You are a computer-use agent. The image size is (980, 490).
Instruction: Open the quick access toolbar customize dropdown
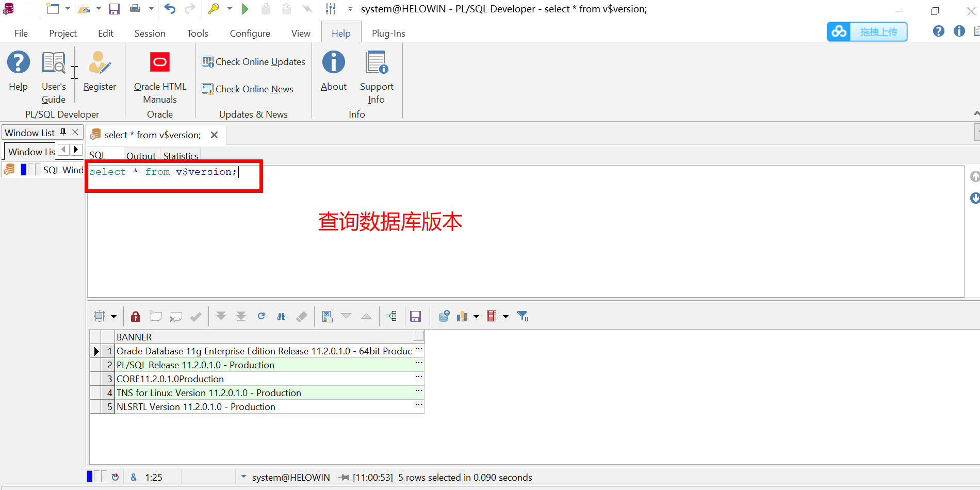(350, 9)
